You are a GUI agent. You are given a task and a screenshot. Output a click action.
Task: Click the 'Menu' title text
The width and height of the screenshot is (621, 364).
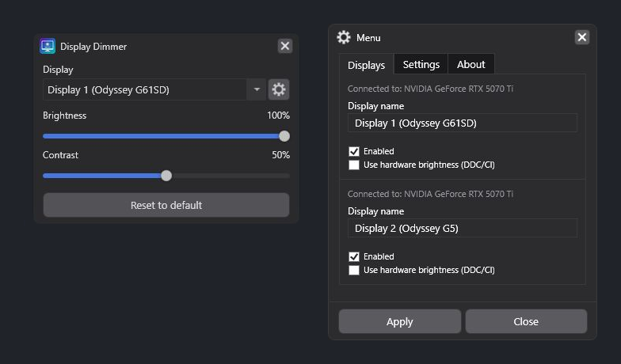point(368,38)
